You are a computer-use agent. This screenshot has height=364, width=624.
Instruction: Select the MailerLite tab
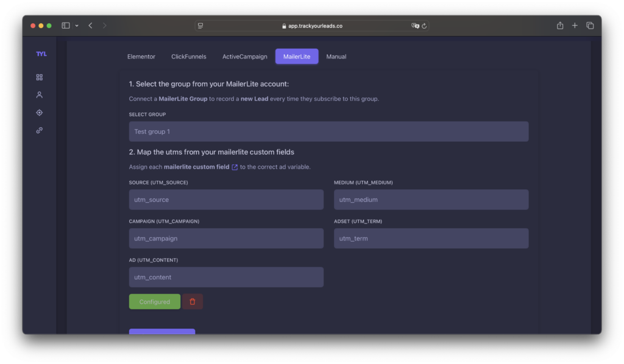point(297,57)
